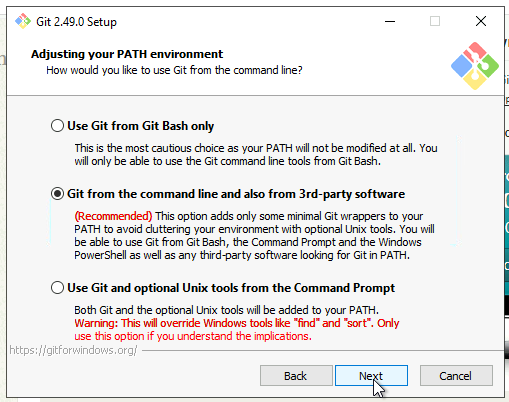Select Use Git and optional Unix tools option

coord(57,288)
